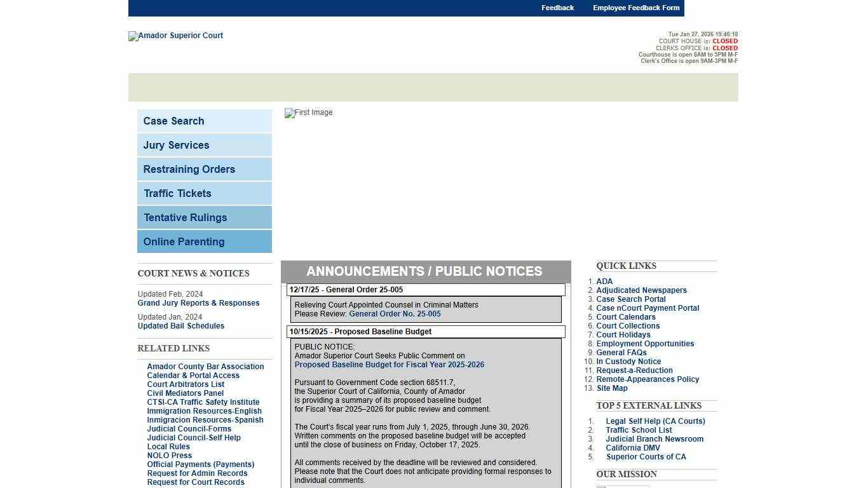
Task: Open the Tentative Rulings section
Action: point(204,217)
